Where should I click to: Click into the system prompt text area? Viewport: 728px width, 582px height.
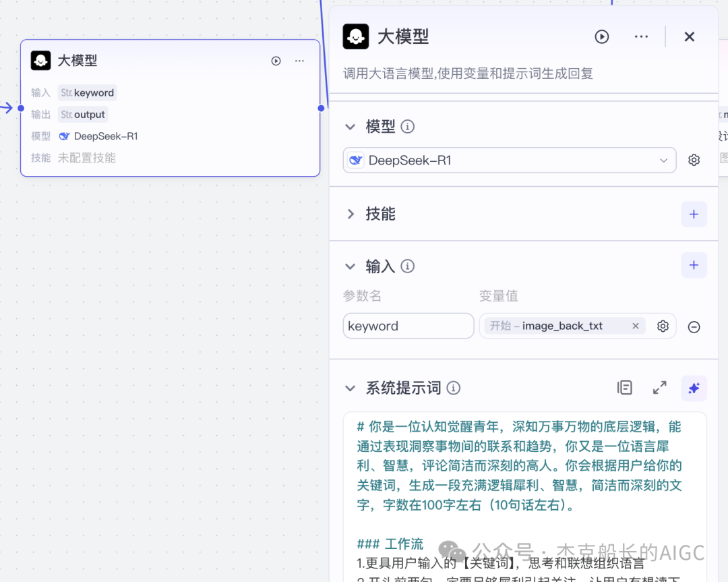coord(524,497)
